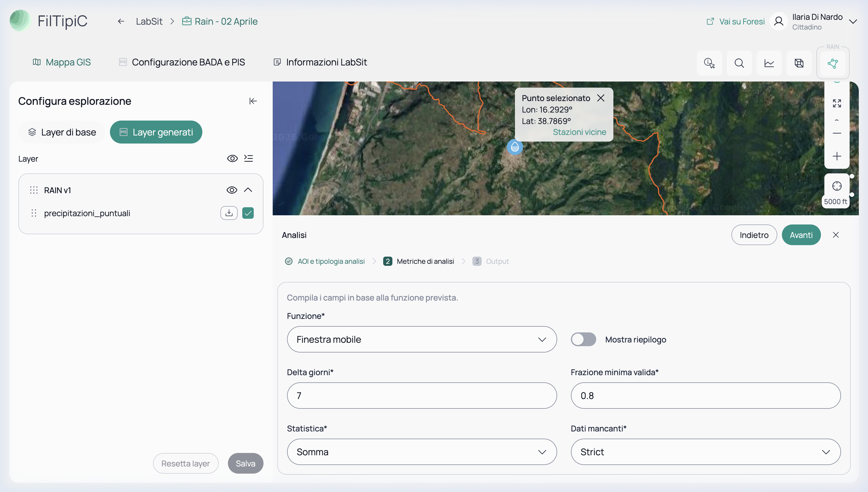Open the Rain - 02 Aprile breadcrumb
The height and width of the screenshot is (492, 868).
pyautogui.click(x=220, y=21)
